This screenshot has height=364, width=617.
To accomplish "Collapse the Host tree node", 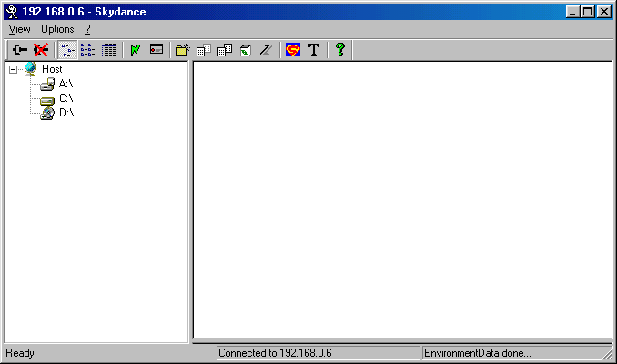I will point(13,69).
